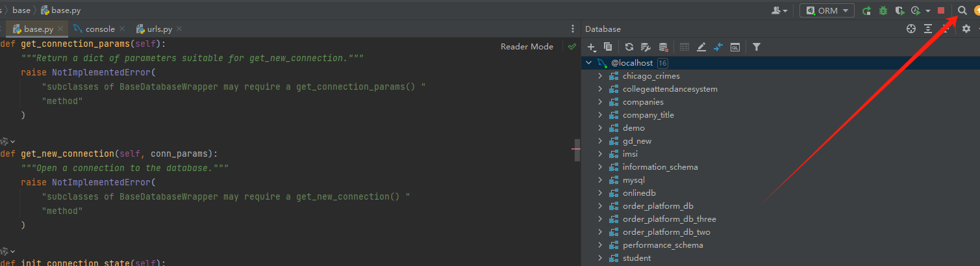Click the usages hint above get_new_connection

pos(8,140)
